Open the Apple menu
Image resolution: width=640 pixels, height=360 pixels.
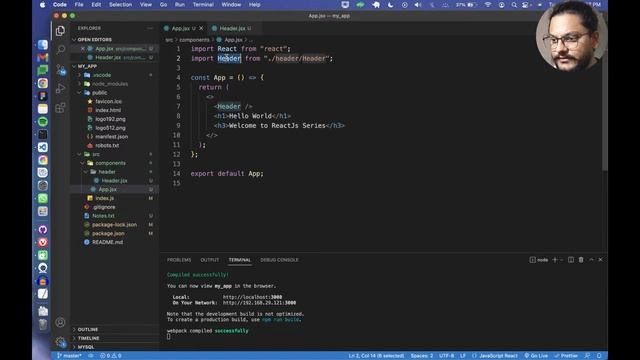(x=42, y=4)
